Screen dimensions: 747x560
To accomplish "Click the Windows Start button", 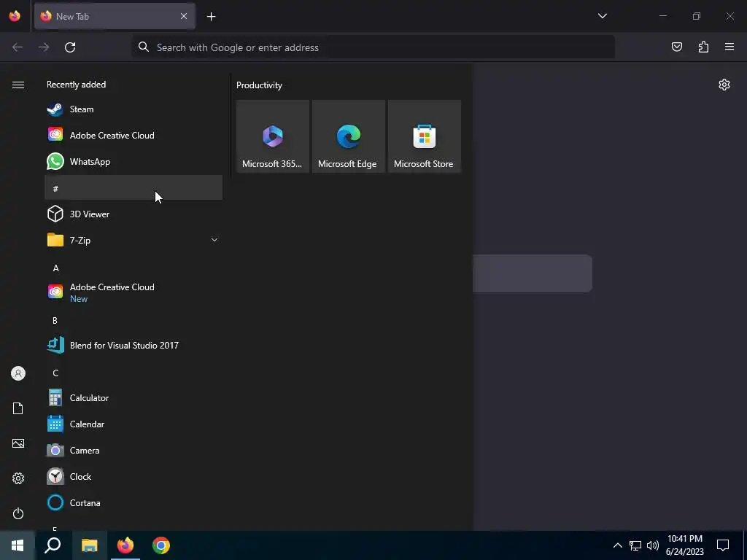I will coord(18,545).
